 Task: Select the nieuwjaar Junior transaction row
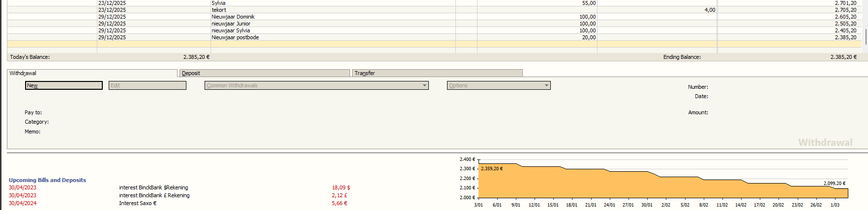pyautogui.click(x=434, y=24)
